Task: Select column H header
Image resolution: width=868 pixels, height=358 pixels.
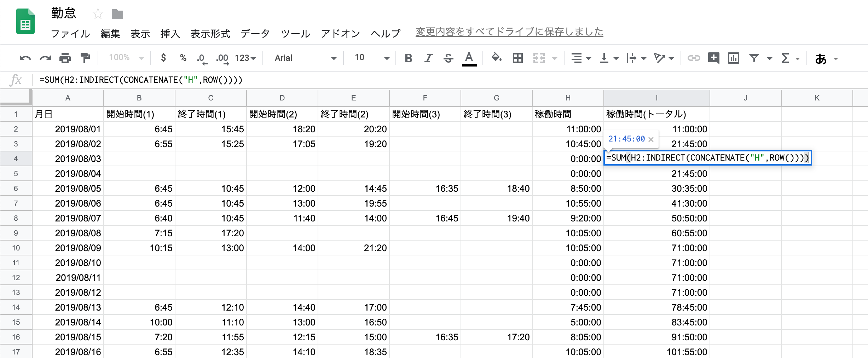Action: (x=568, y=98)
